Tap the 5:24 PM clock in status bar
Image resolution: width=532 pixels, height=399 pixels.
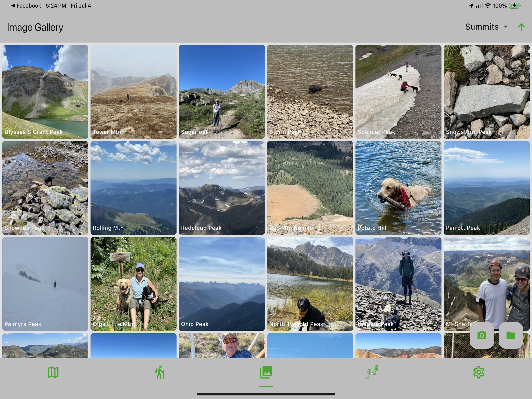click(x=56, y=6)
